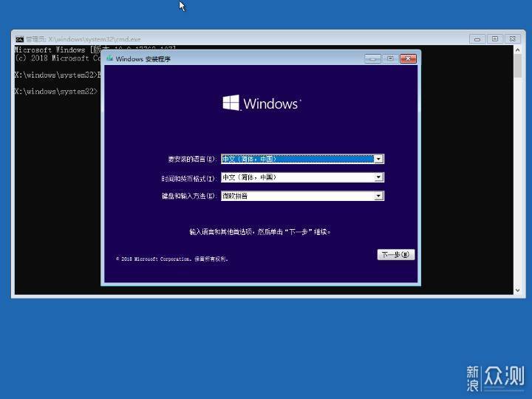Minimize the cmd.exe command prompt window

477,39
